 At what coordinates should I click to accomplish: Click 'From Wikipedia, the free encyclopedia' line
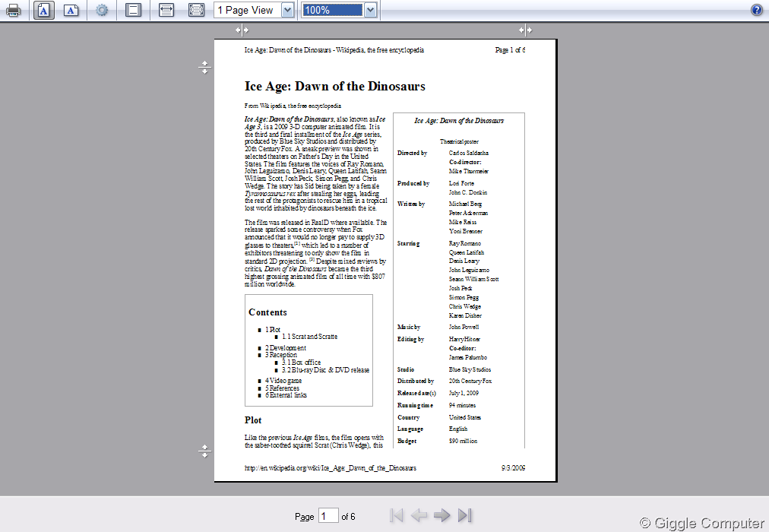click(293, 106)
